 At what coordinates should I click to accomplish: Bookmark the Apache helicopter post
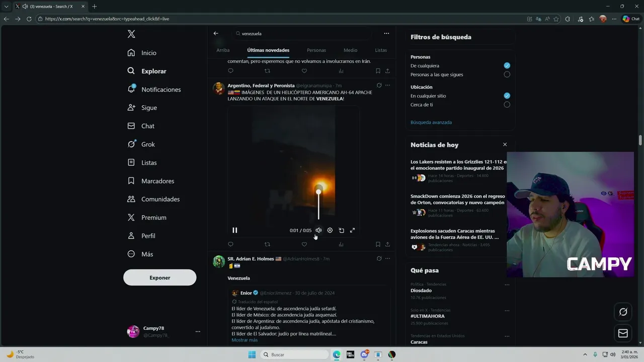(378, 244)
